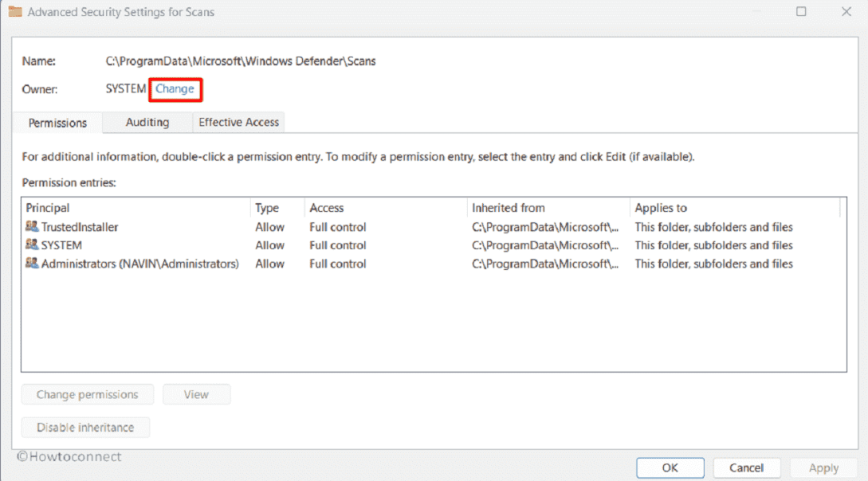Click Full control in Administrators row

pyautogui.click(x=338, y=264)
